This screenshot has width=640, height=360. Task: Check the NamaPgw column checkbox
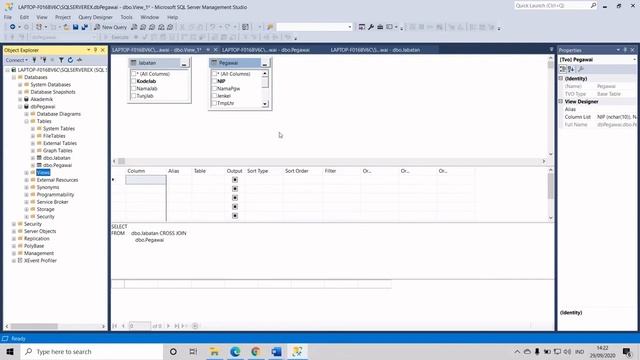pos(214,89)
